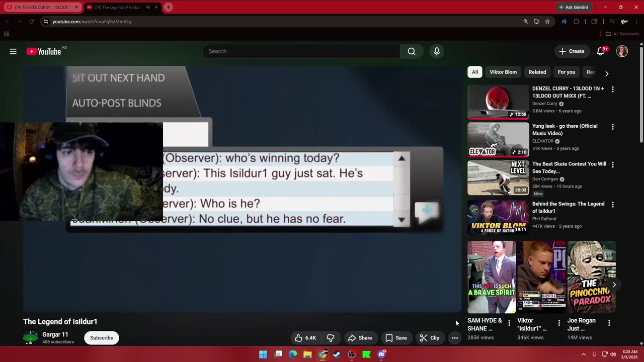Click the YouTube logo home link
Viewport: 644px width, 362px height.
coord(44,51)
